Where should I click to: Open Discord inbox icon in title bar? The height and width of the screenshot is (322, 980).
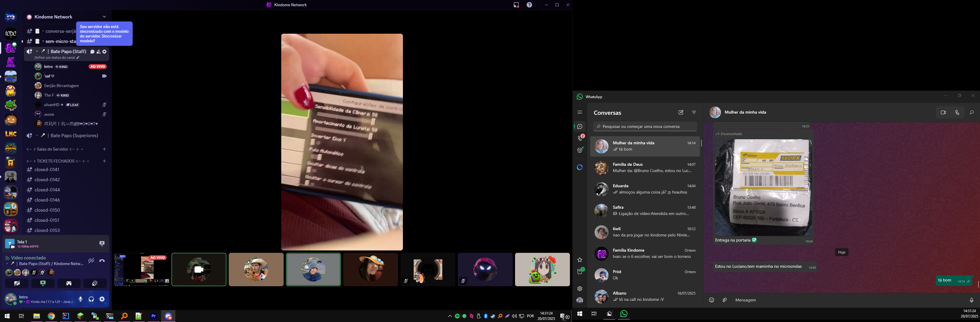[x=516, y=5]
